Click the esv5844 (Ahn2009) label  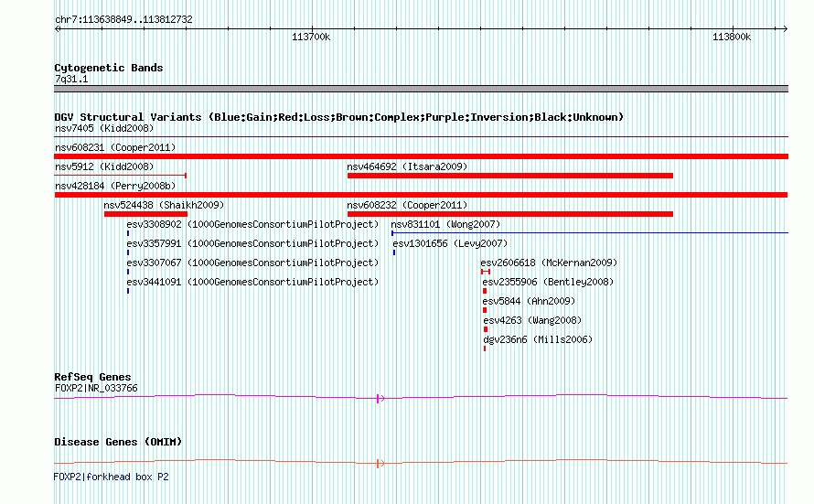[x=529, y=301]
